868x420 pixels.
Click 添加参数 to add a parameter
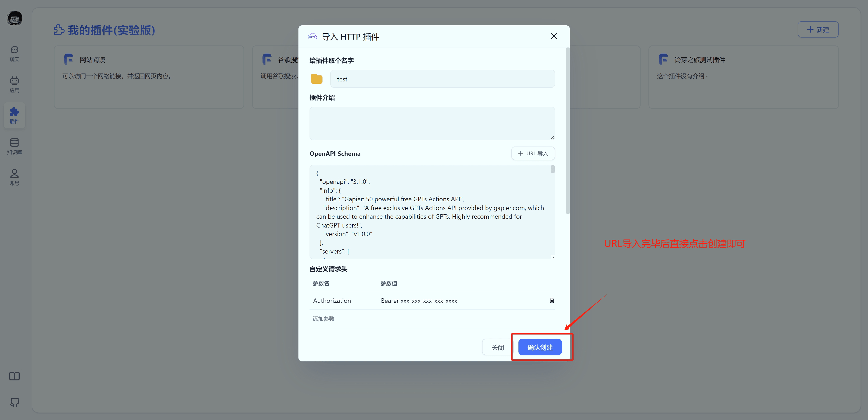pyautogui.click(x=323, y=318)
